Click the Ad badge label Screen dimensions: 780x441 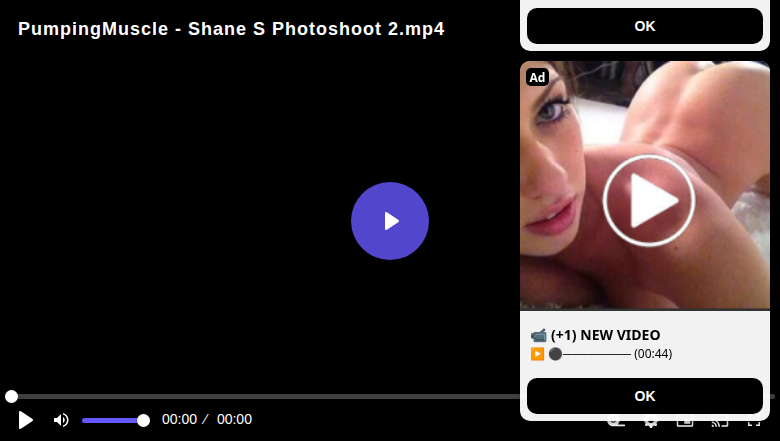(537, 77)
